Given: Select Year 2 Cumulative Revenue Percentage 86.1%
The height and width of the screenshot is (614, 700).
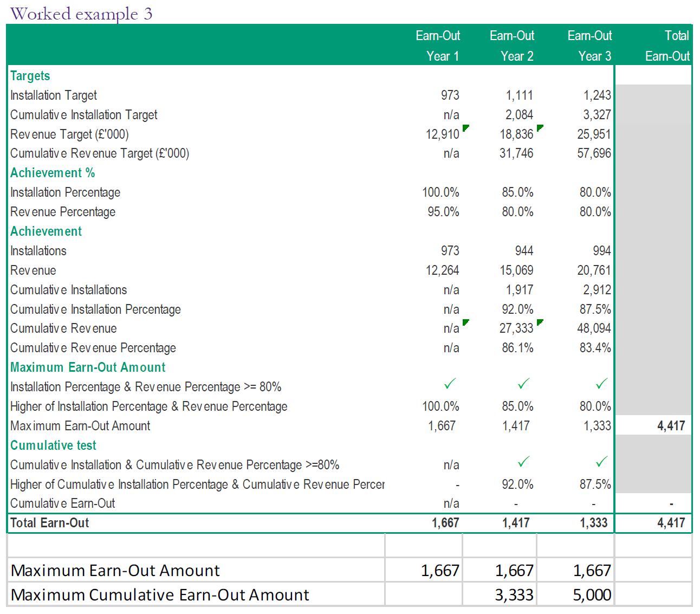Looking at the screenshot, I should pos(517,348).
